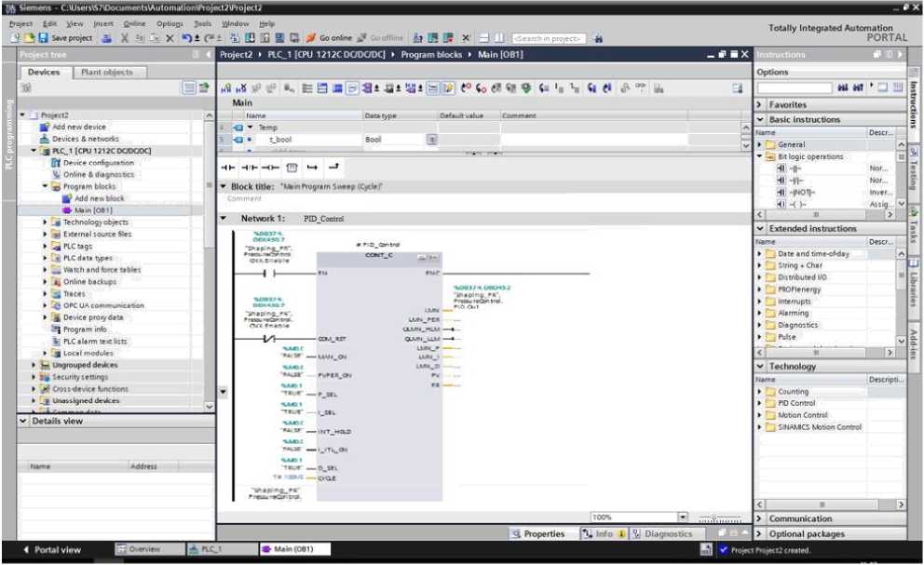The height and width of the screenshot is (565, 924).
Task: Insert a normally closed contact from favorites bar
Action: 249,168
